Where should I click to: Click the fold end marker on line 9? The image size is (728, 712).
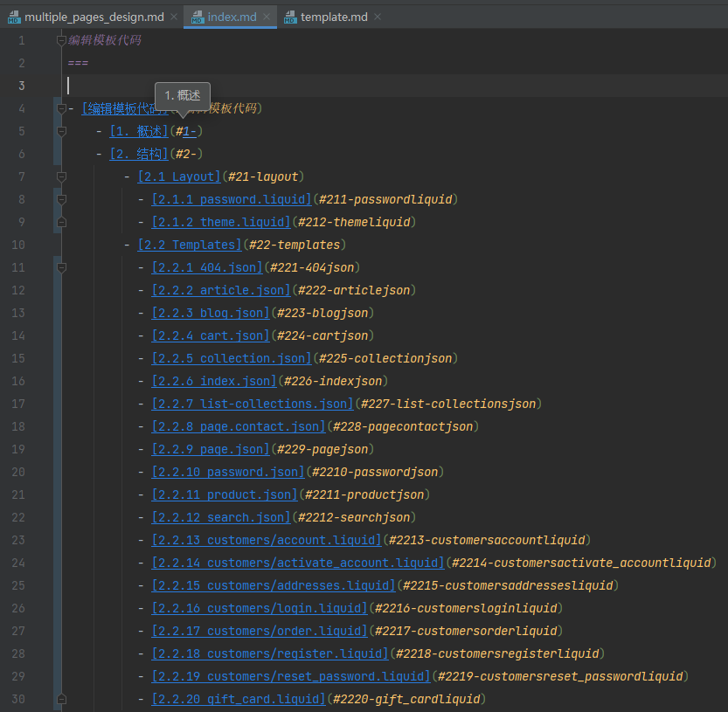coord(61,222)
